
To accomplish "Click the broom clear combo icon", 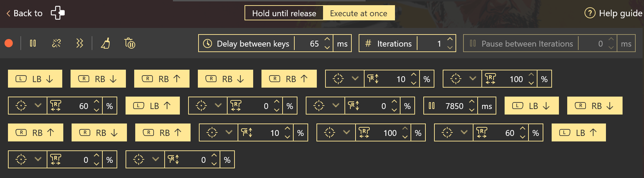I will tap(105, 43).
